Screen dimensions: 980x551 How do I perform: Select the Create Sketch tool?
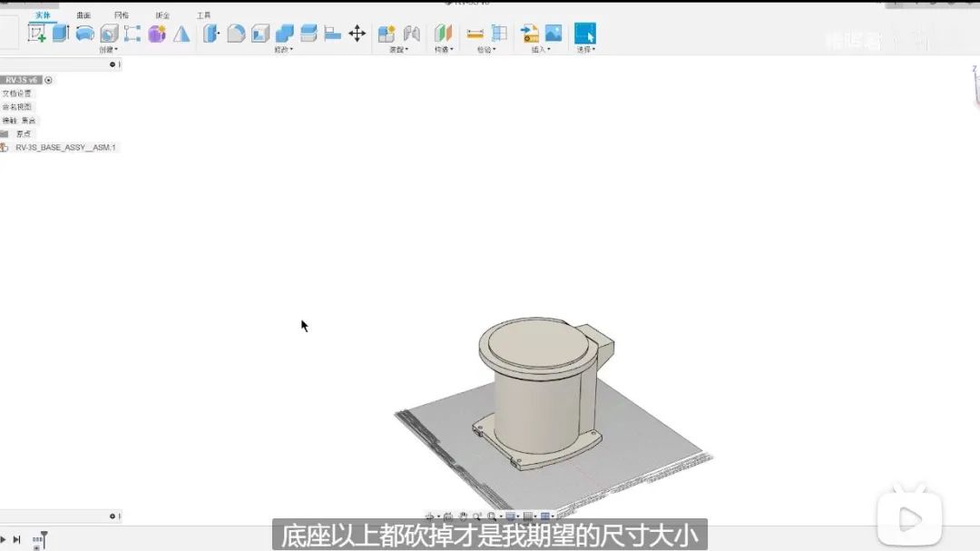[x=36, y=32]
